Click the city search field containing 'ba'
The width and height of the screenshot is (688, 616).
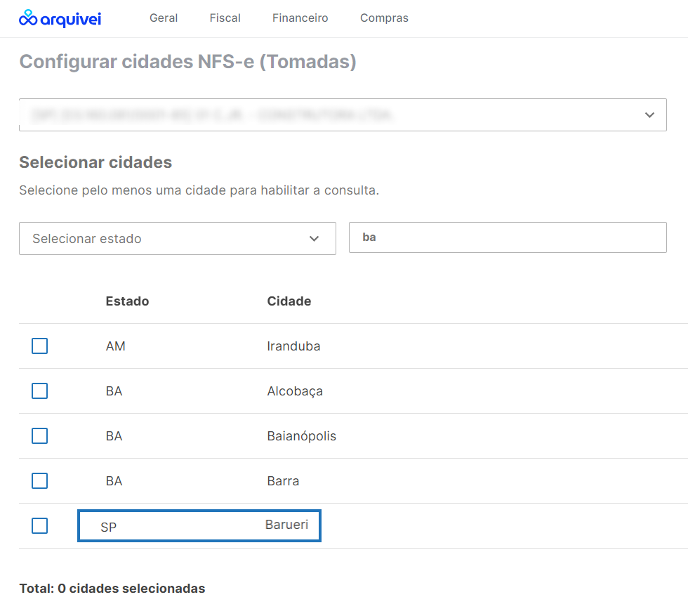coord(508,237)
